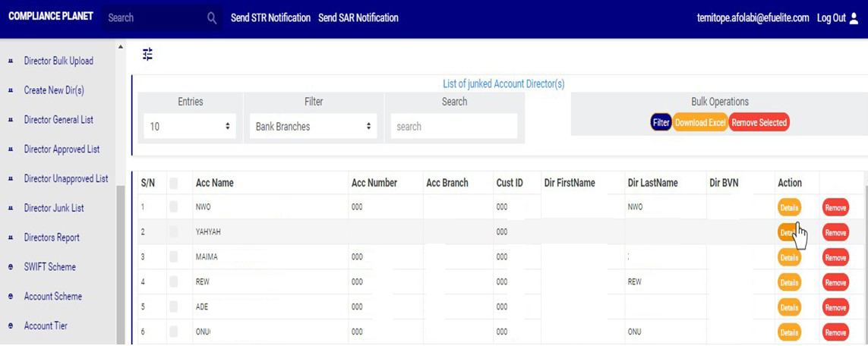Click Remove Selected bulk button

759,123
